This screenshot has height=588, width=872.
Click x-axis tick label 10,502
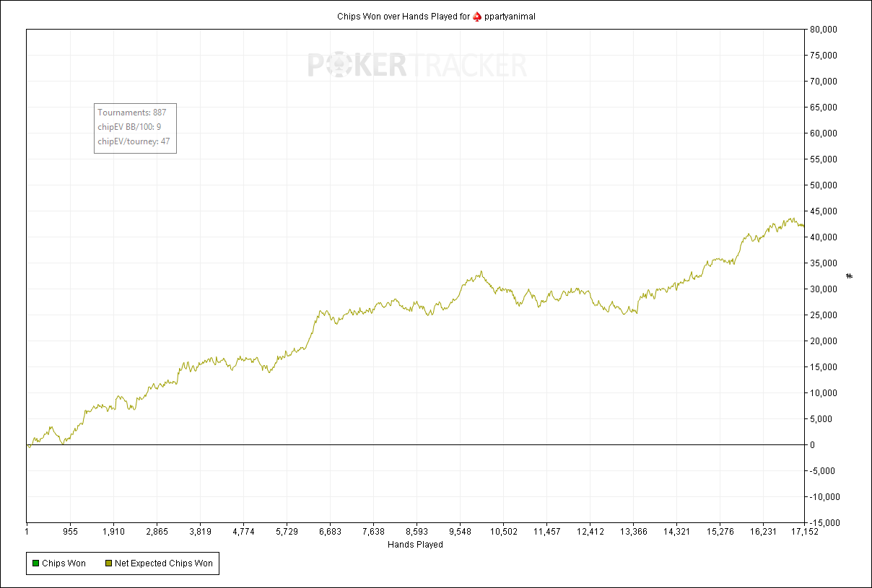[503, 532]
